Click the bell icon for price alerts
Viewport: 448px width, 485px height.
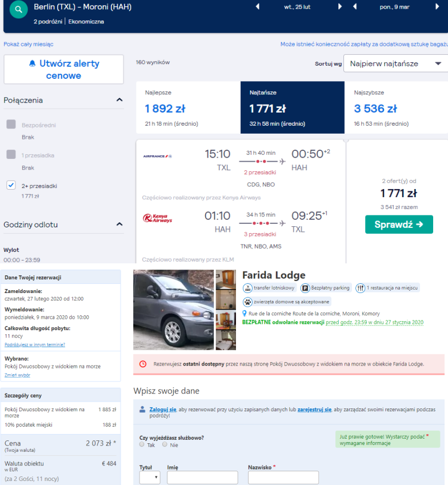pyautogui.click(x=32, y=63)
